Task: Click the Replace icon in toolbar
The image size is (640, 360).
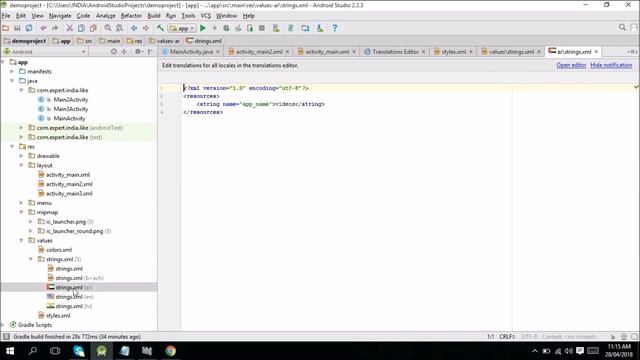Action: [120, 28]
